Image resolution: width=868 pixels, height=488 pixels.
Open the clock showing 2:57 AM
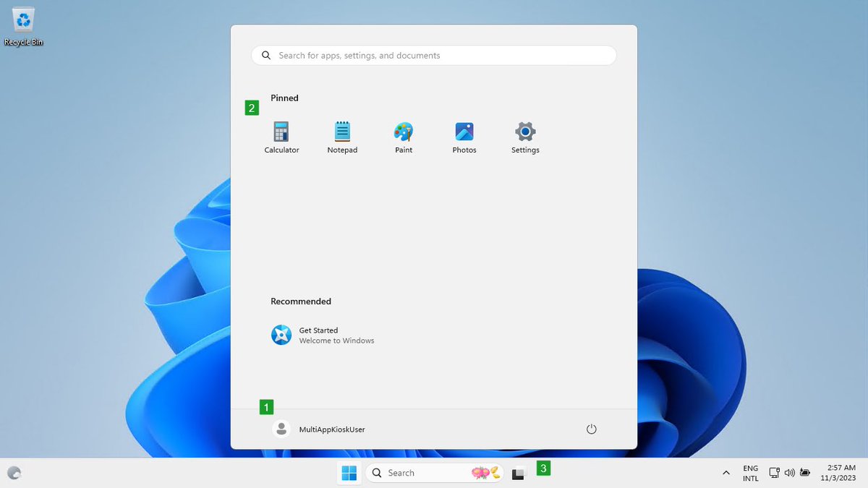[x=838, y=474]
